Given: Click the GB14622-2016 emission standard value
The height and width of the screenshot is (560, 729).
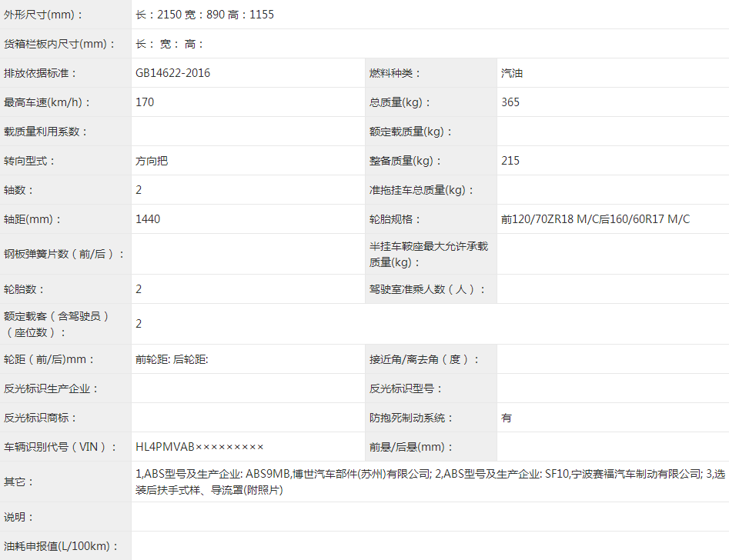Looking at the screenshot, I should click(172, 73).
